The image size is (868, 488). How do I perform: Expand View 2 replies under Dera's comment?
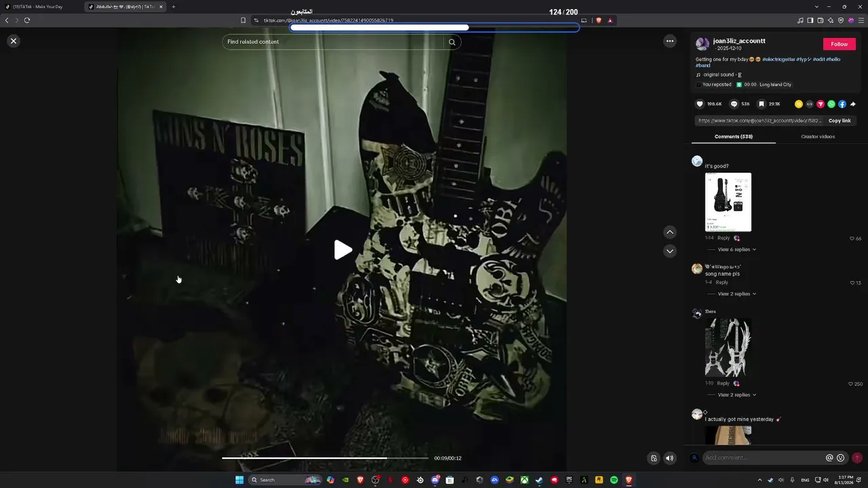736,395
